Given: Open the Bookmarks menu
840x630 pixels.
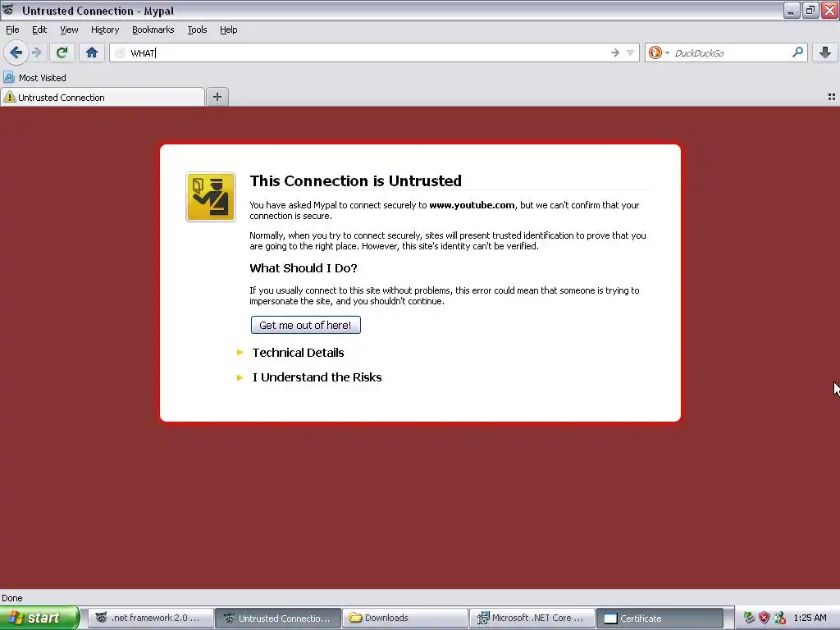Looking at the screenshot, I should click(x=153, y=30).
